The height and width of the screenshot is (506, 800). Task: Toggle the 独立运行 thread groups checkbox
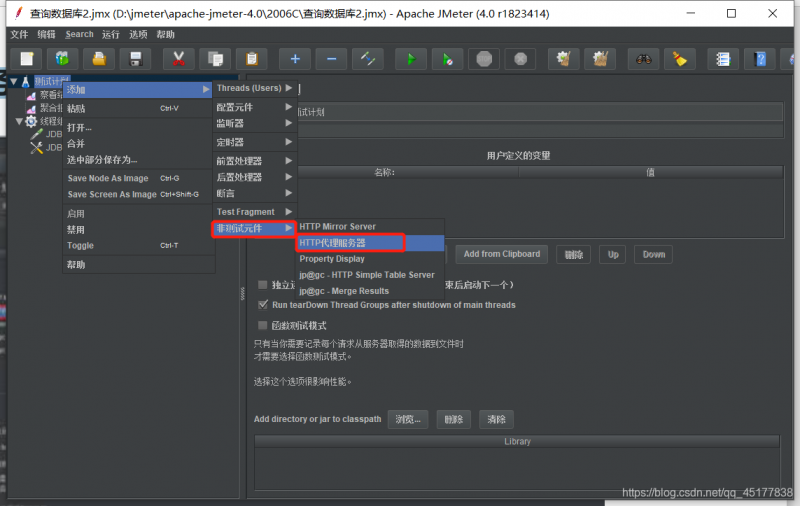pos(263,285)
